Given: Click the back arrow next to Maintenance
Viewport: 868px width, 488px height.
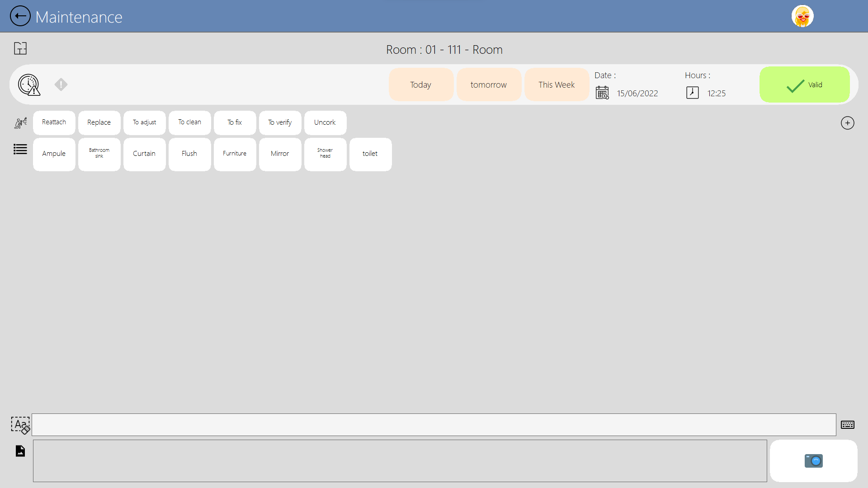Looking at the screenshot, I should coord(20,16).
